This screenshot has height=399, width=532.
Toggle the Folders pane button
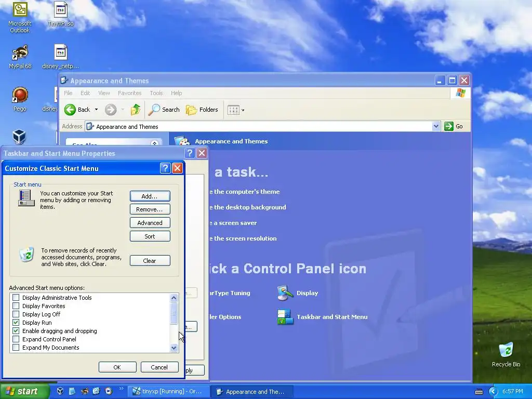(x=202, y=110)
